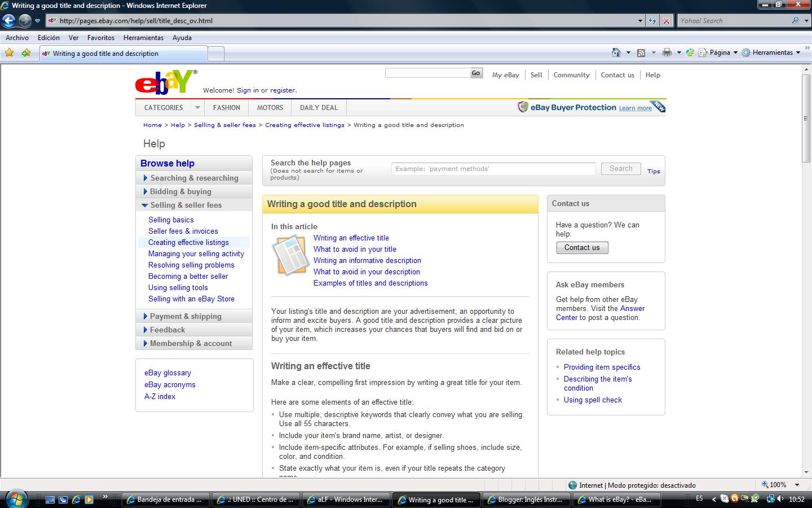The height and width of the screenshot is (508, 812).
Task: Click the Yahoo search magnifier icon
Action: click(795, 20)
